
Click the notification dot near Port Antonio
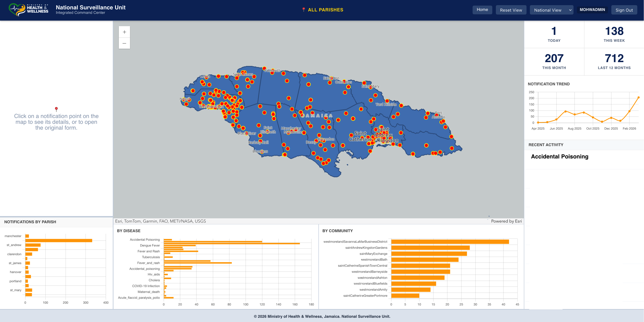(437, 115)
